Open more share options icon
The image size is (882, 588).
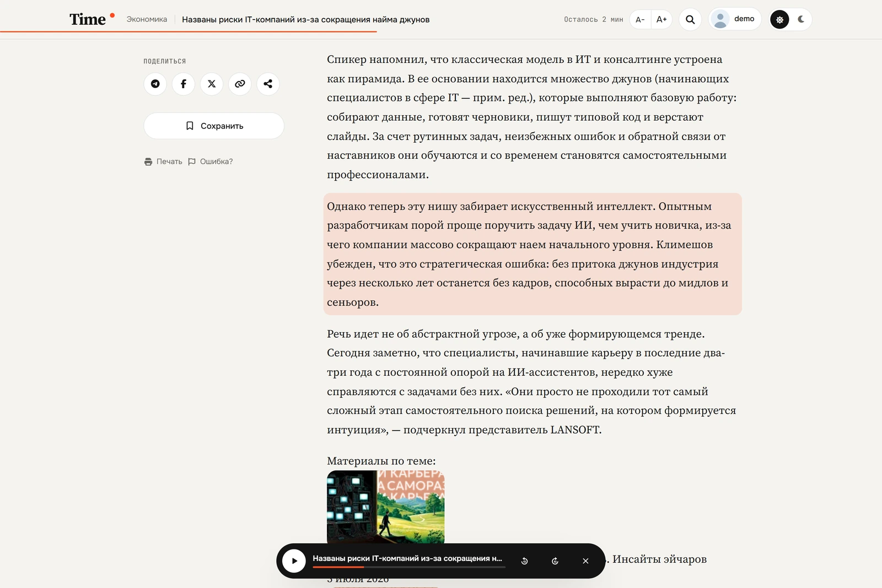pyautogui.click(x=268, y=84)
